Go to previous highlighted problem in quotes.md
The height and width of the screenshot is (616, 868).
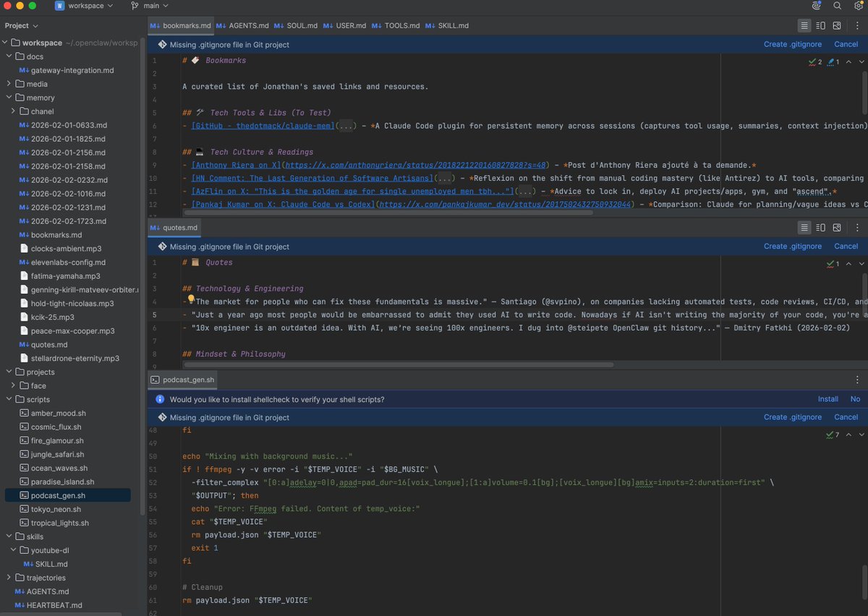pos(849,264)
